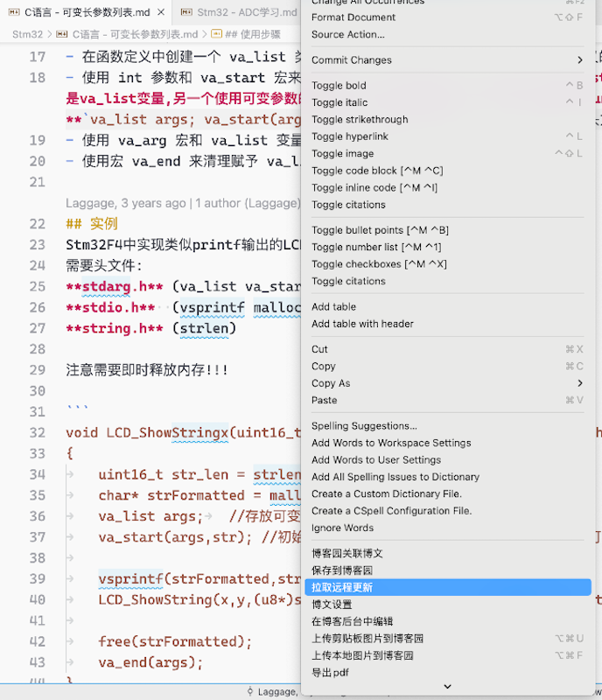Image resolution: width=602 pixels, height=700 pixels.
Task: Choose Source Action... menu entry
Action: (447, 34)
